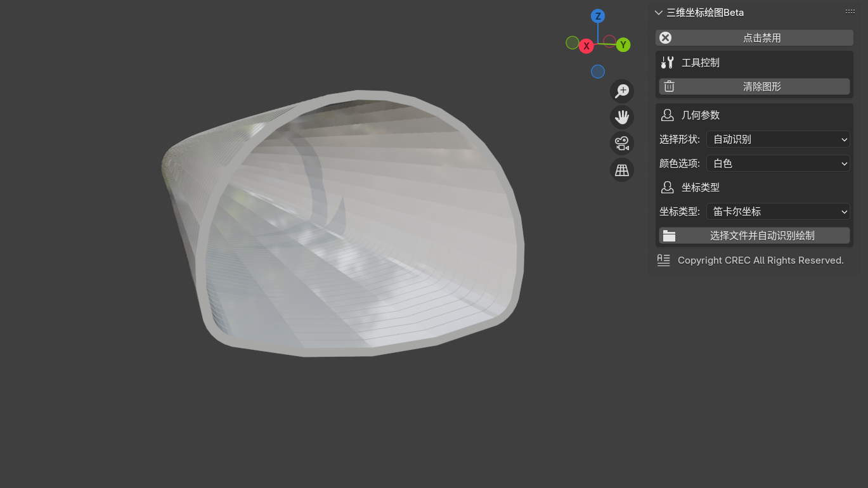Click the unlabeled dim green gizmo circle
Screen dimensions: 868x488
(x=572, y=43)
